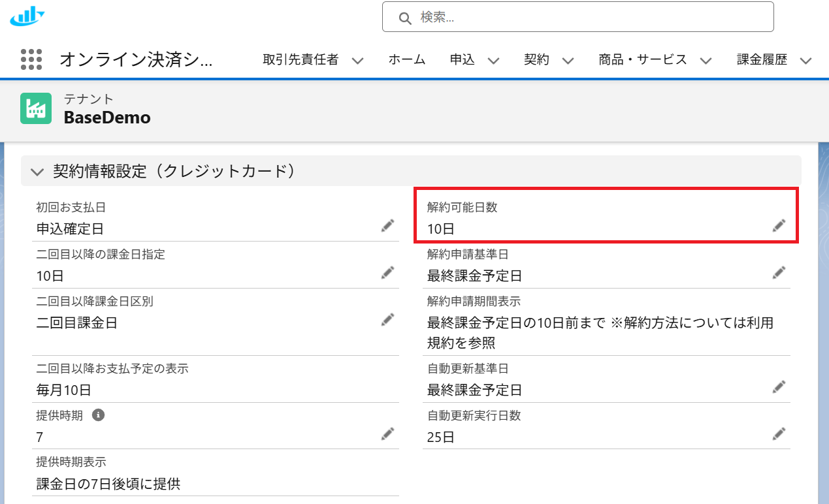
Task: Click the edit pencil beside 提供時期 value 7
Action: (388, 434)
